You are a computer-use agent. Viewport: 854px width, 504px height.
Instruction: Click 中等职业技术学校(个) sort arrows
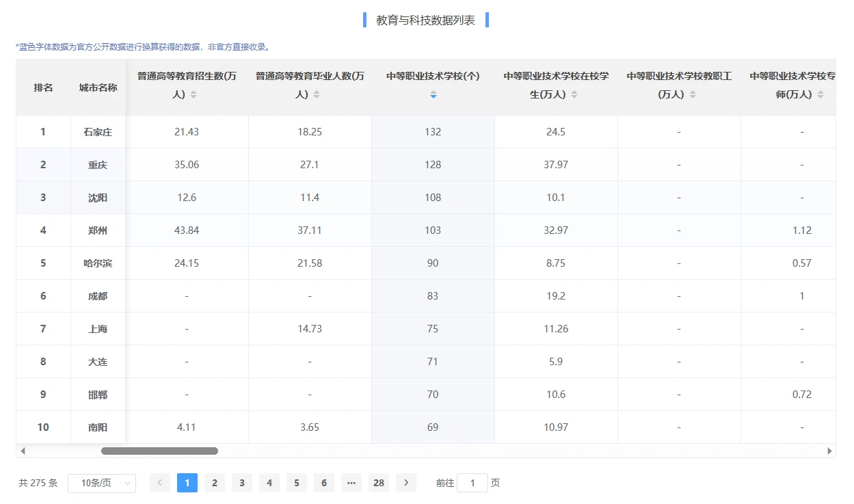(x=433, y=95)
